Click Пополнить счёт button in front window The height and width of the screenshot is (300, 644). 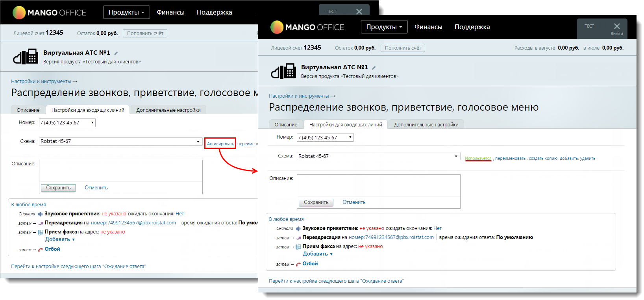pos(403,48)
